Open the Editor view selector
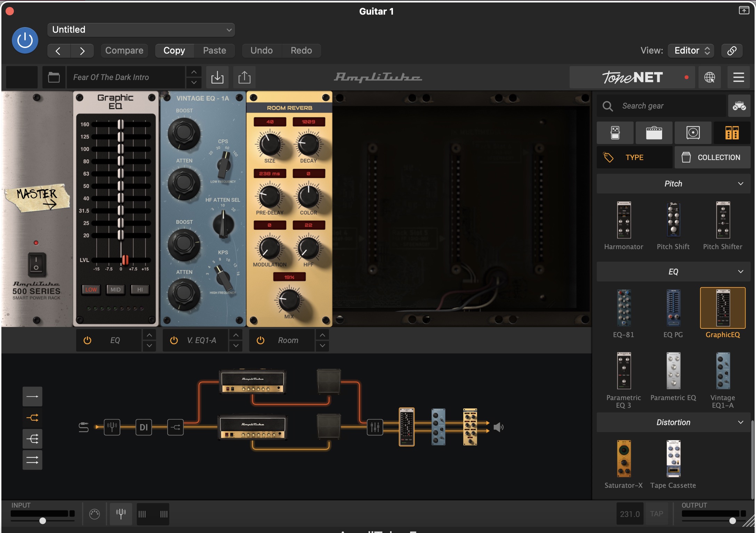The height and width of the screenshot is (533, 756). [x=691, y=51]
